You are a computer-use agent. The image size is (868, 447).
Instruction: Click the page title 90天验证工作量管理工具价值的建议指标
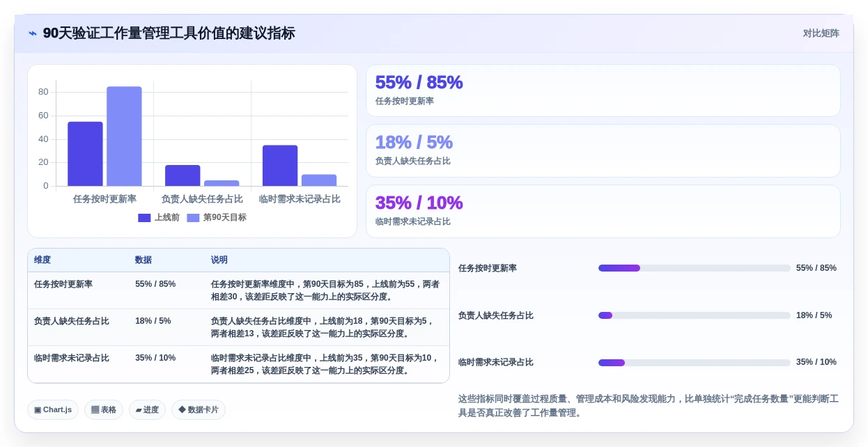pyautogui.click(x=169, y=33)
